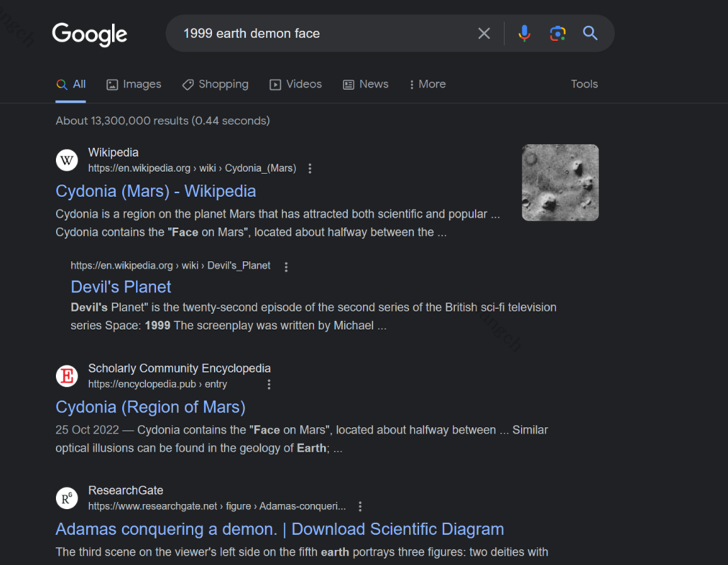728x565 pixels.
Task: Click the encyclopedia.pub entry URL
Action: pos(157,384)
